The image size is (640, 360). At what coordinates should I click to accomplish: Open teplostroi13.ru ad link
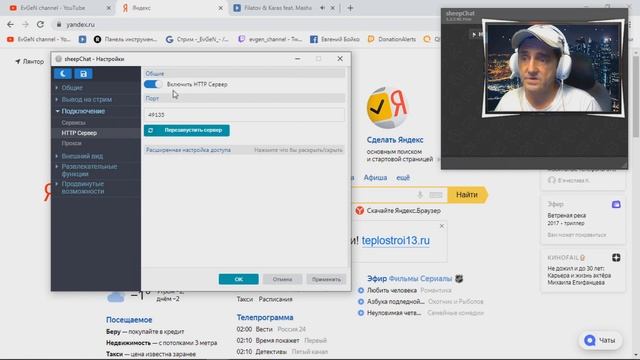click(x=396, y=240)
